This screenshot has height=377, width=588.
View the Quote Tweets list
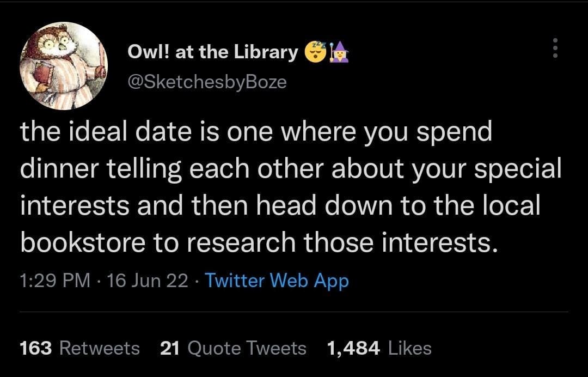click(x=247, y=348)
